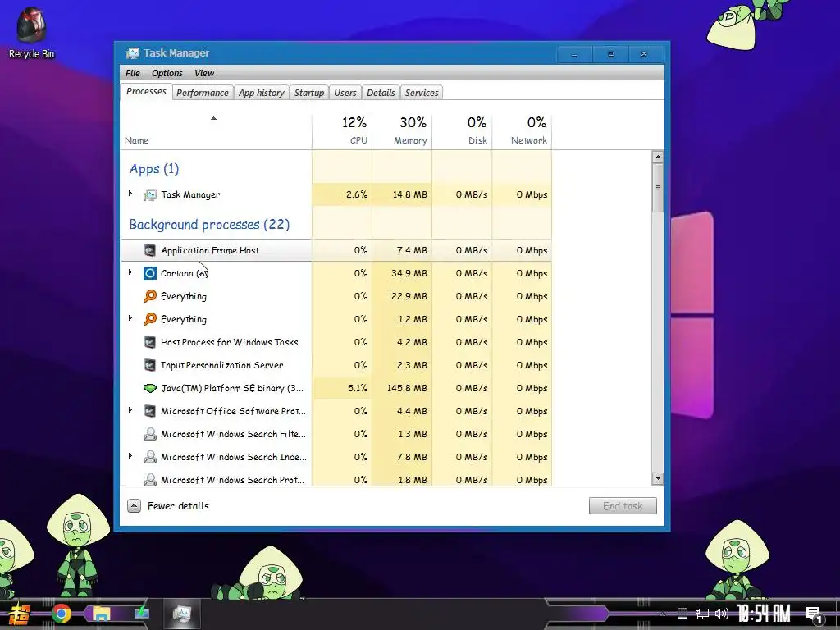This screenshot has width=840, height=630.
Task: Open the Start menu button on taskbar
Action: click(x=19, y=614)
